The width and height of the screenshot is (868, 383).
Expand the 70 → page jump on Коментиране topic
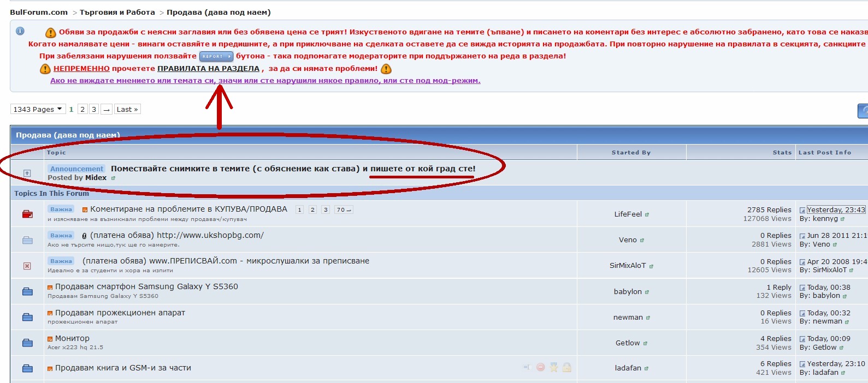point(344,210)
